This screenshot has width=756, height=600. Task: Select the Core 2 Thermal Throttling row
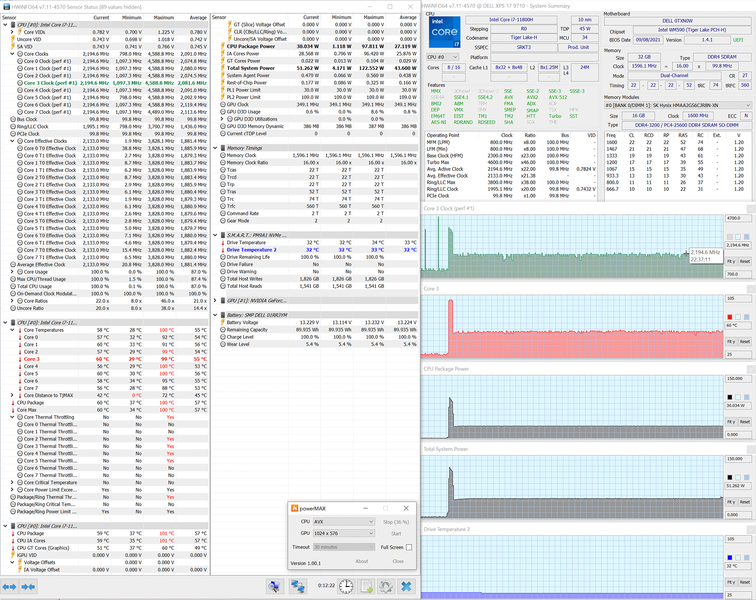click(105, 439)
